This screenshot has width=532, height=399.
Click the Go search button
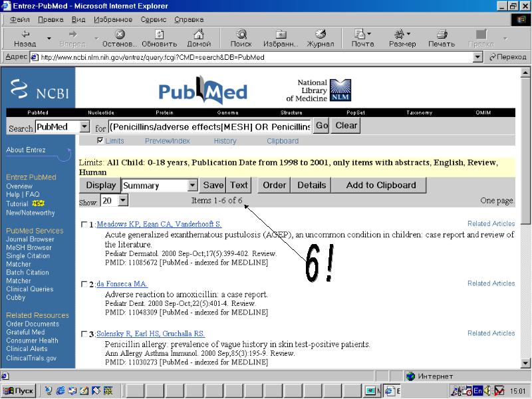(x=322, y=126)
